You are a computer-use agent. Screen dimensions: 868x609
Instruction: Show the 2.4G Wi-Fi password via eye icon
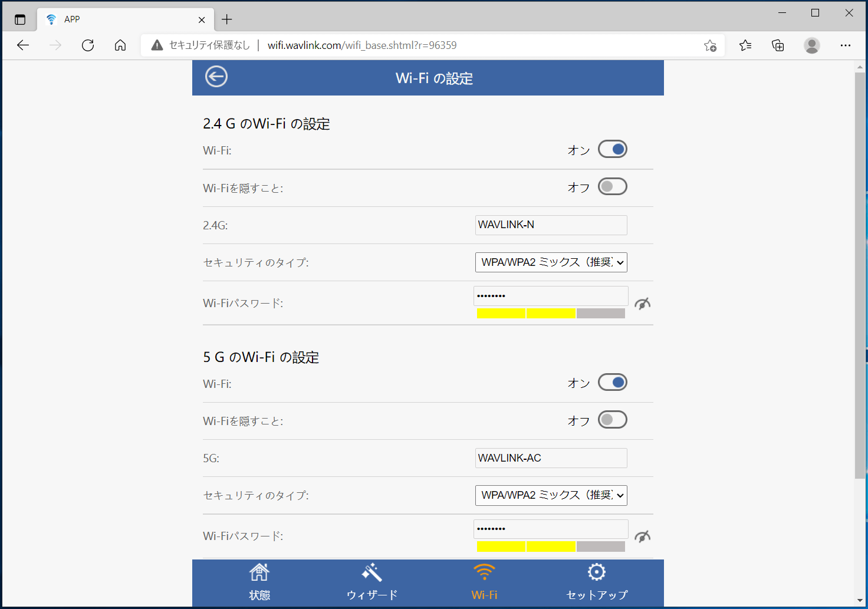pyautogui.click(x=642, y=304)
